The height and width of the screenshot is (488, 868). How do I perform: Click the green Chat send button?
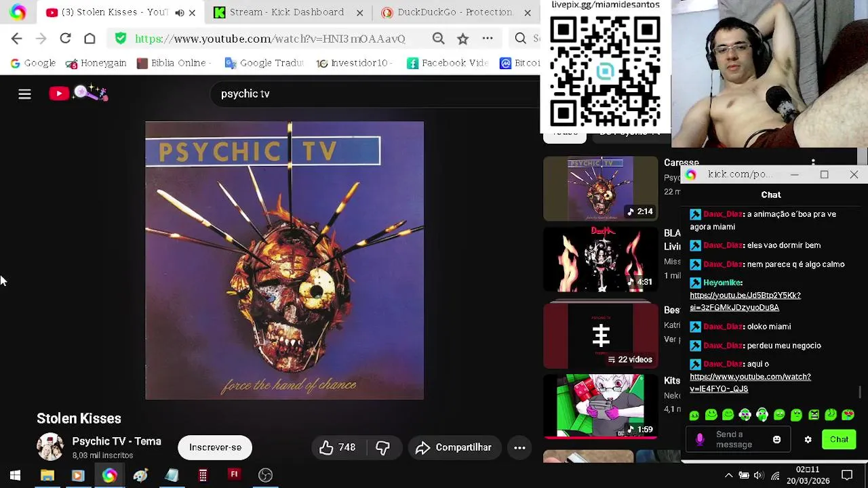point(839,440)
